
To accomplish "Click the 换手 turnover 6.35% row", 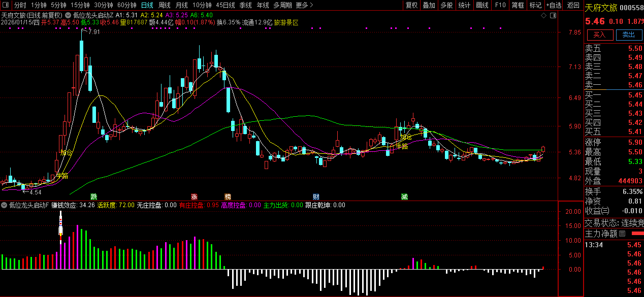I will [614, 191].
